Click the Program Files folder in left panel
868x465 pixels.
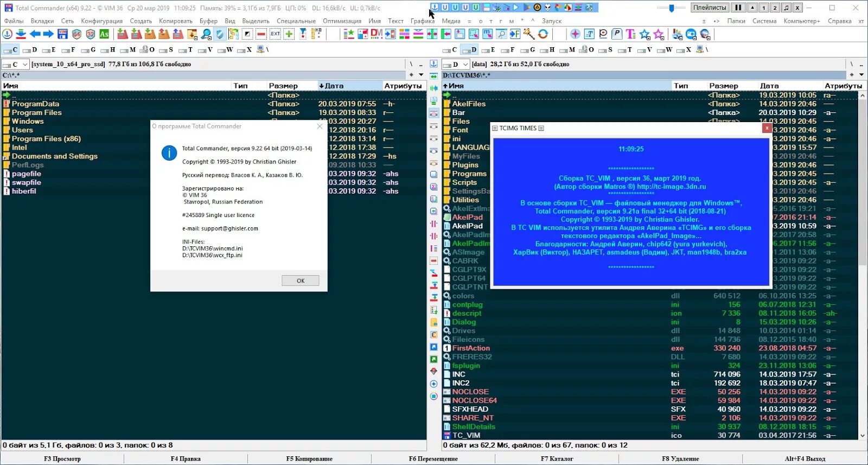tap(37, 112)
